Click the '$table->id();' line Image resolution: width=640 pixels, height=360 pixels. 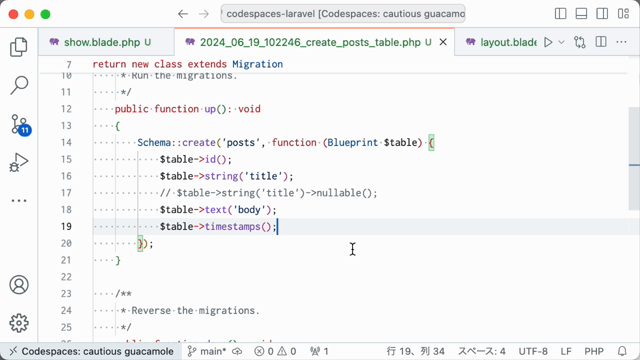(x=196, y=159)
